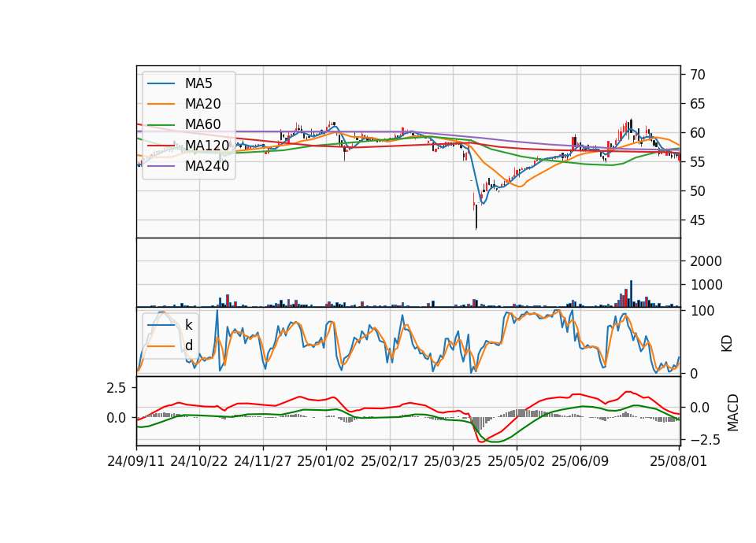Click the orange MA20 legend line sample
The height and width of the screenshot is (543, 756).
coord(161,104)
